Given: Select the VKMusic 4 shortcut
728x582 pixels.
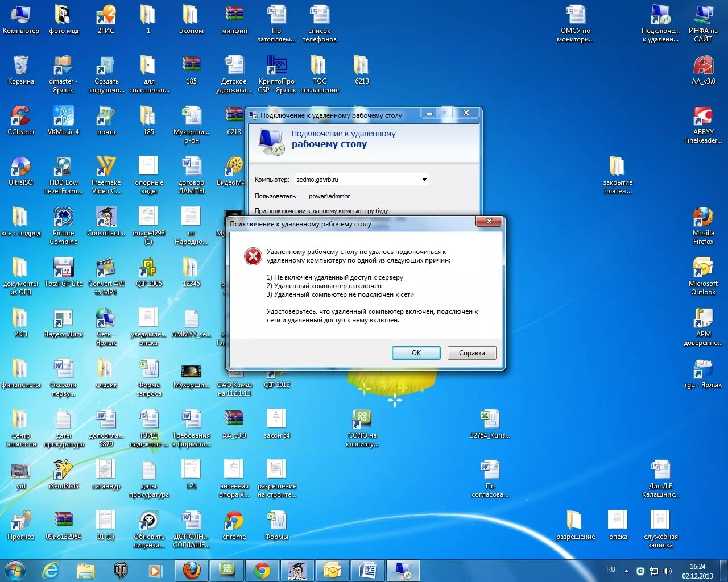Looking at the screenshot, I should click(63, 120).
